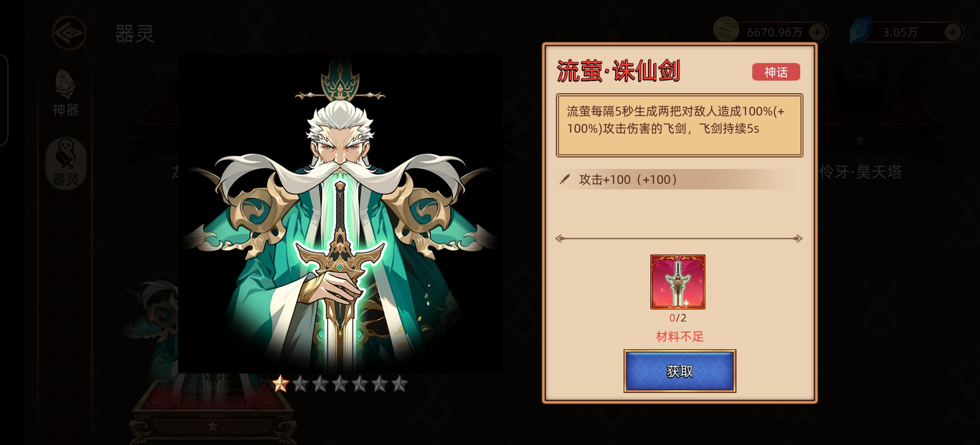
Task: Select the 伶牙·昊天塔 spirit in background
Action: [x=860, y=172]
